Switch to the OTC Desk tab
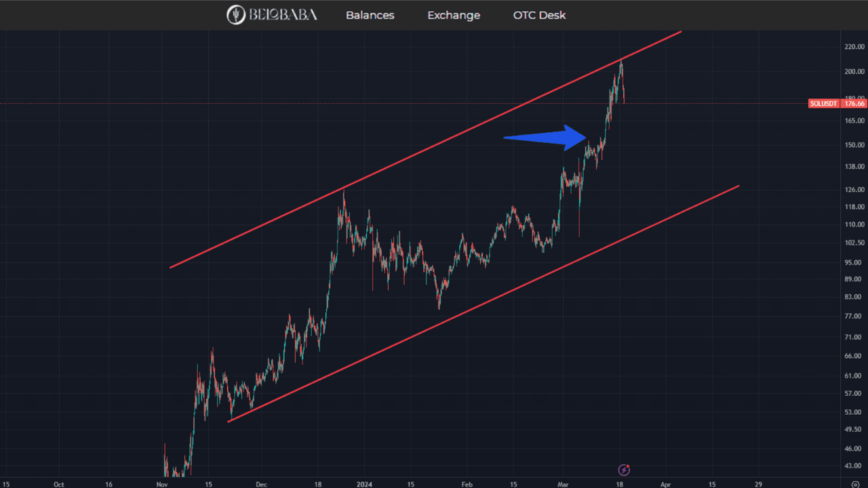The image size is (868, 488). 539,15
